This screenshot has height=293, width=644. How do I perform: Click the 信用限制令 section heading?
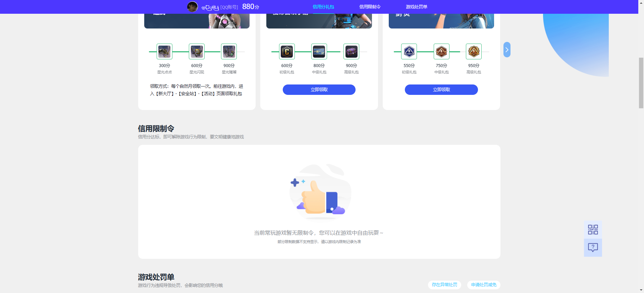click(156, 129)
